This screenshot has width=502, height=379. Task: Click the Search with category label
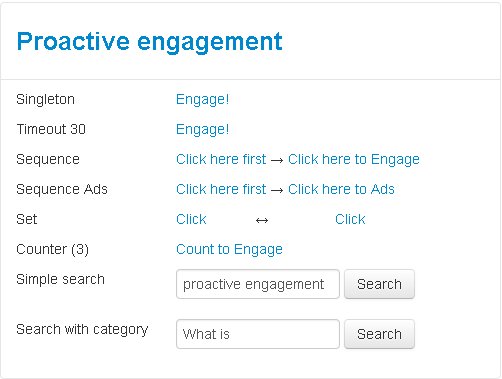[82, 329]
